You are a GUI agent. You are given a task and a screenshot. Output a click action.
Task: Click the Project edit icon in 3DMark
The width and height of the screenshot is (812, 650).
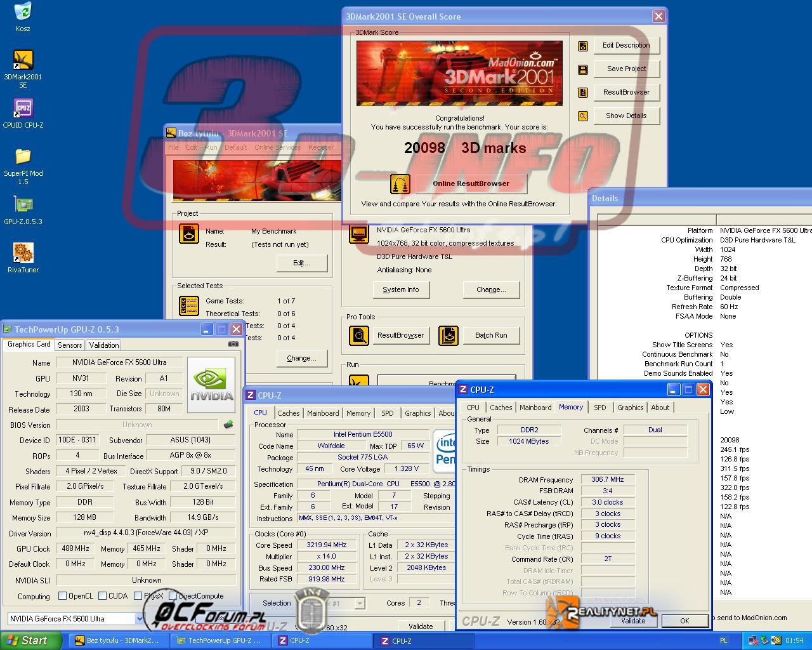(x=189, y=234)
